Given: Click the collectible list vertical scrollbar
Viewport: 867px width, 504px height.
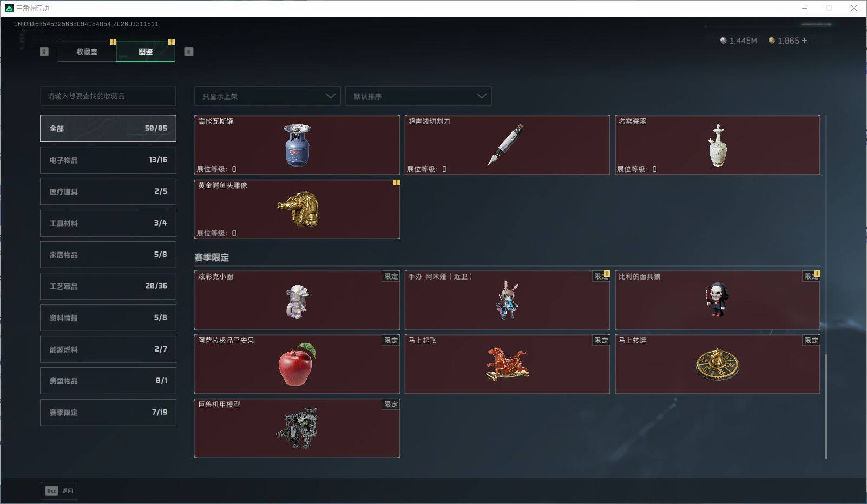Looking at the screenshot, I should point(826,406).
